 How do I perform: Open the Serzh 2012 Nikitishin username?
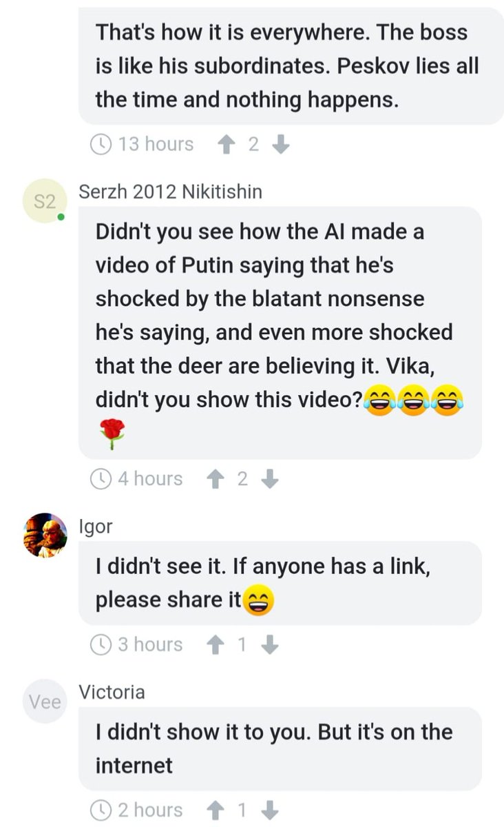coord(171,192)
